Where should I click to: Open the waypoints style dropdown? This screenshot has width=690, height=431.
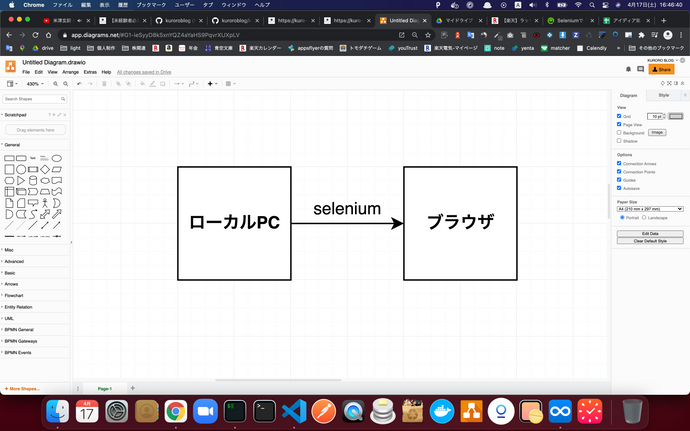[x=194, y=84]
